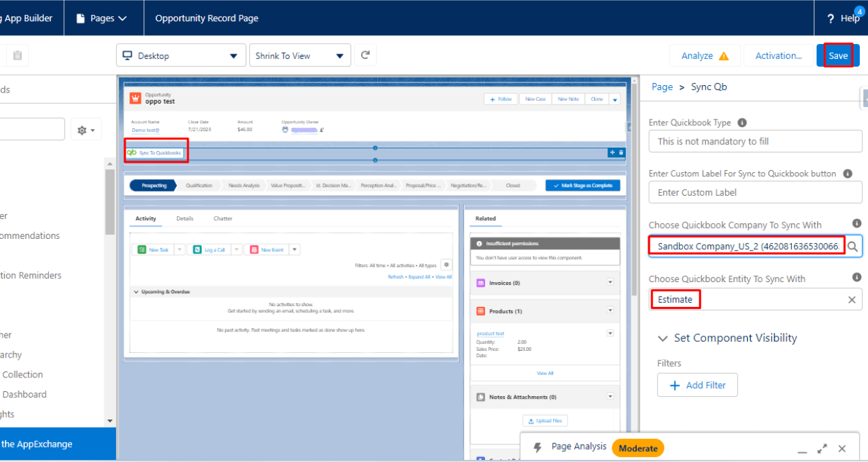Click the Enter Custom Label input field

pos(755,192)
